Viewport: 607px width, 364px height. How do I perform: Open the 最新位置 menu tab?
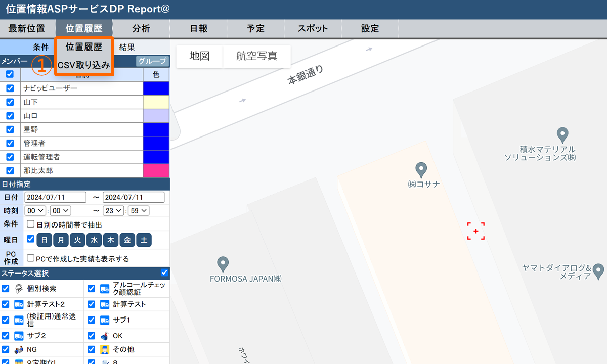pyautogui.click(x=27, y=29)
